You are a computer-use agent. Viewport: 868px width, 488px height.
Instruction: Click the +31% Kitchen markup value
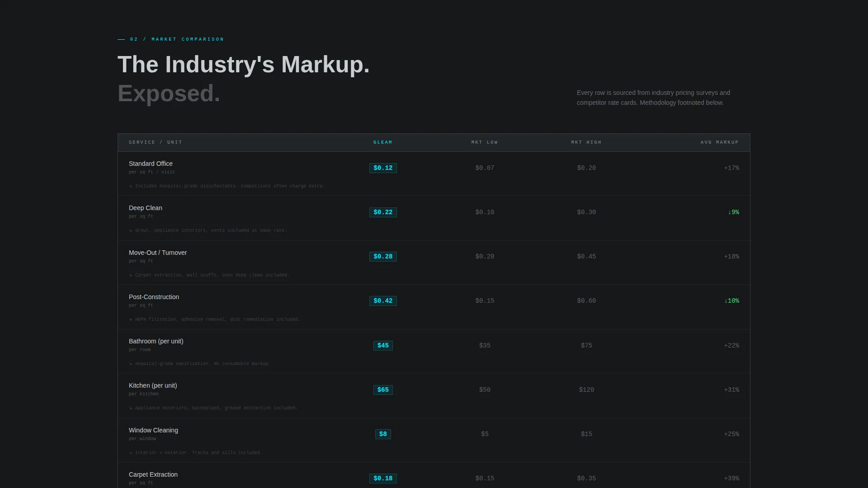tap(731, 390)
